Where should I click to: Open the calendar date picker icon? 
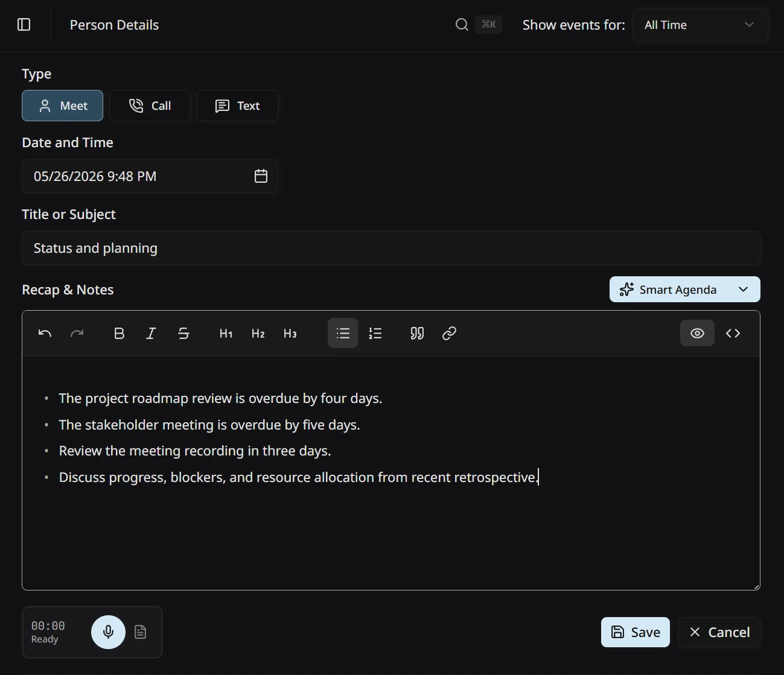(x=261, y=176)
